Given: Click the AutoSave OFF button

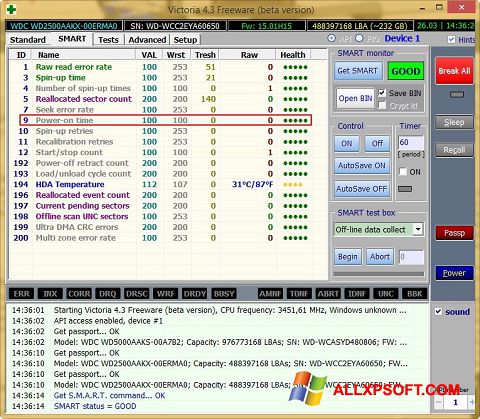Looking at the screenshot, I should click(x=362, y=189).
